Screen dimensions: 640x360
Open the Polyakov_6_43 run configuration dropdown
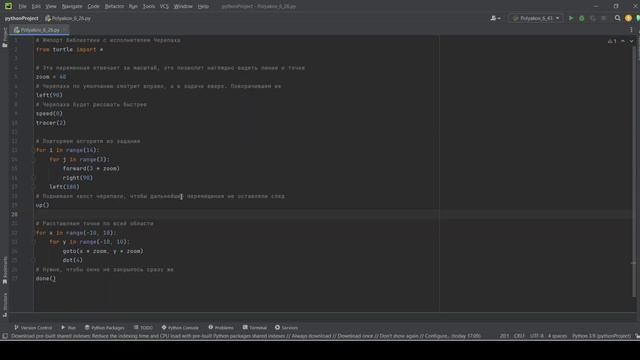point(536,18)
